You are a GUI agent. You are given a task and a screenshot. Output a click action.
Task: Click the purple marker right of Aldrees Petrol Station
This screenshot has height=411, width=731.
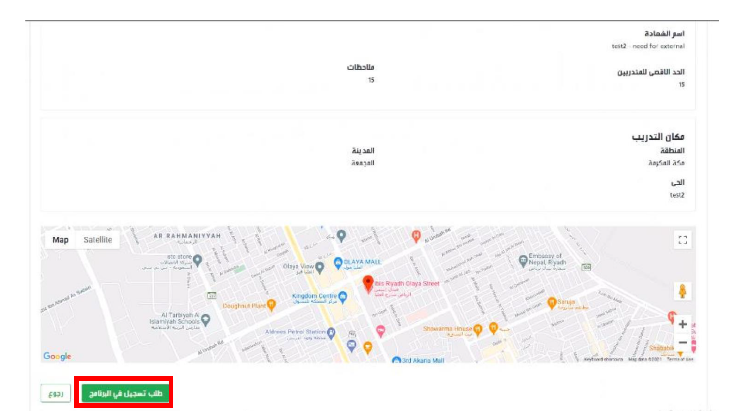[x=352, y=345]
